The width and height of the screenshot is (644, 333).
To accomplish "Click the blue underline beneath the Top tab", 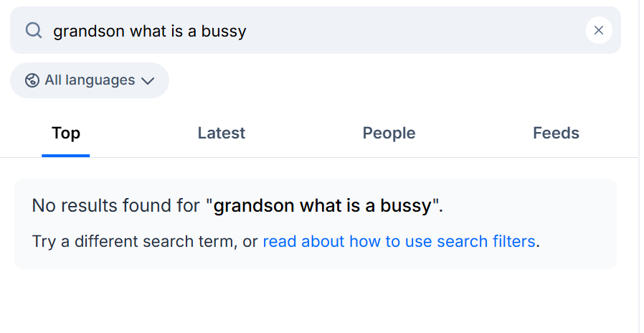I will pos(66,155).
